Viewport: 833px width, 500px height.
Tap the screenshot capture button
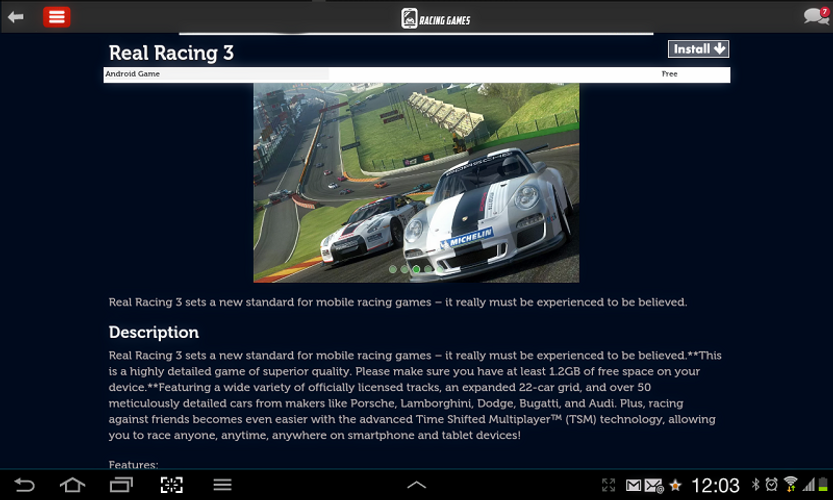coord(172,485)
